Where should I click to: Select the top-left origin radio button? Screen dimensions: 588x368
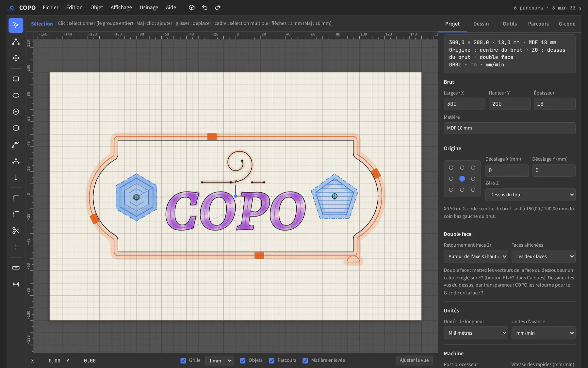(451, 167)
